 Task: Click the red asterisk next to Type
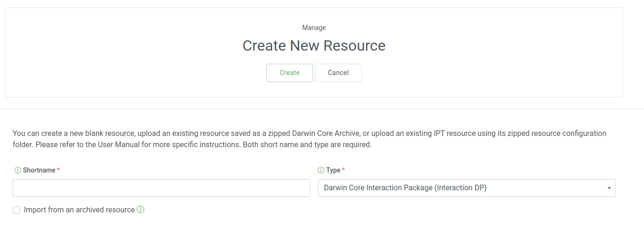[x=344, y=170]
